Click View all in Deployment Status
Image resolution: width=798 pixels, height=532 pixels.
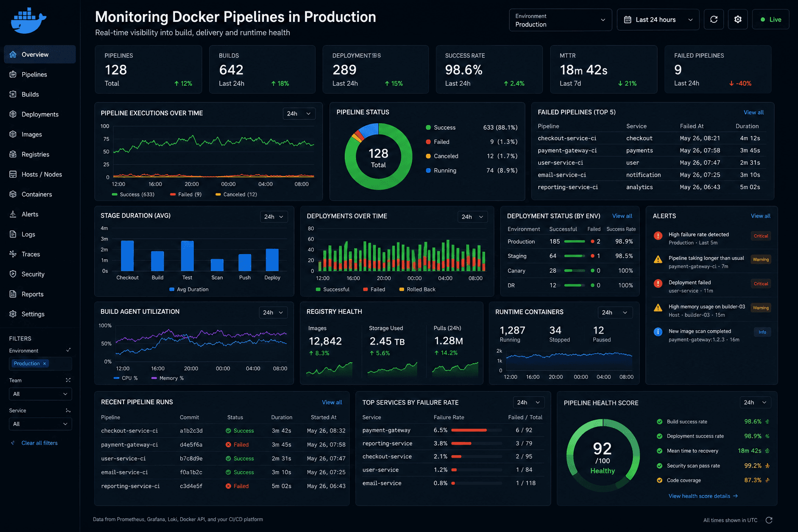622,216
